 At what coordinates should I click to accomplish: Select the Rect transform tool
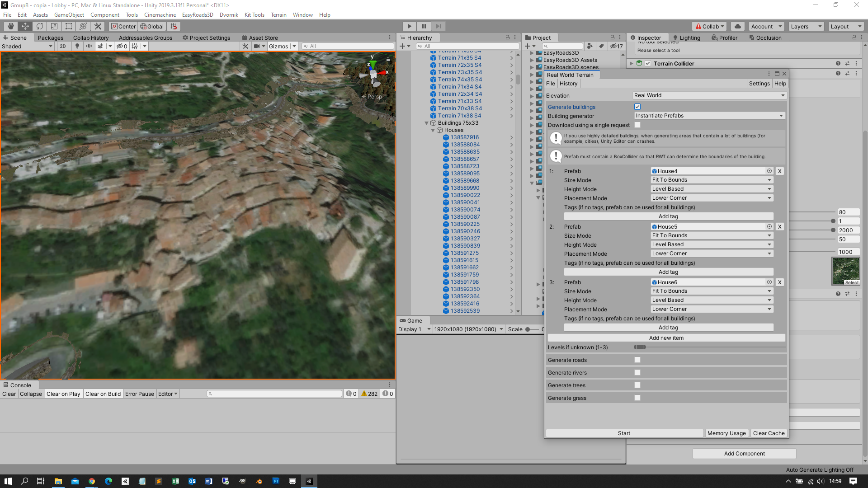[69, 26]
